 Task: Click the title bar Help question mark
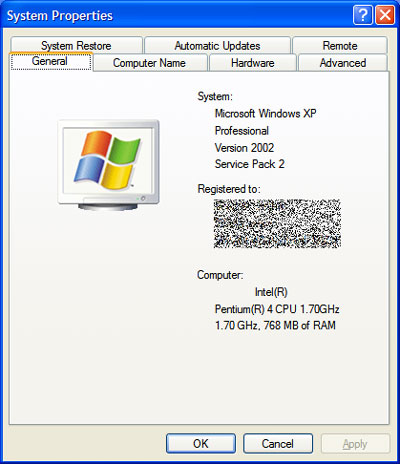pyautogui.click(x=363, y=15)
